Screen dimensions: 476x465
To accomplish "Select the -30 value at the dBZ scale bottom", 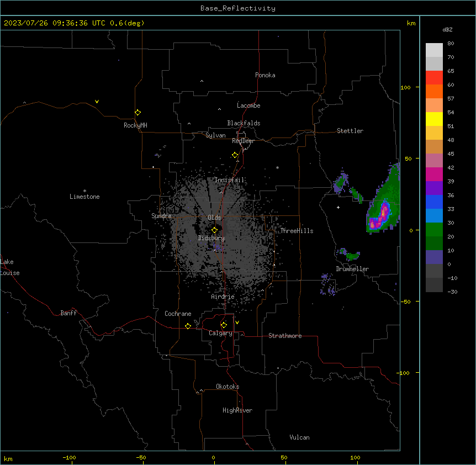I will coord(452,292).
